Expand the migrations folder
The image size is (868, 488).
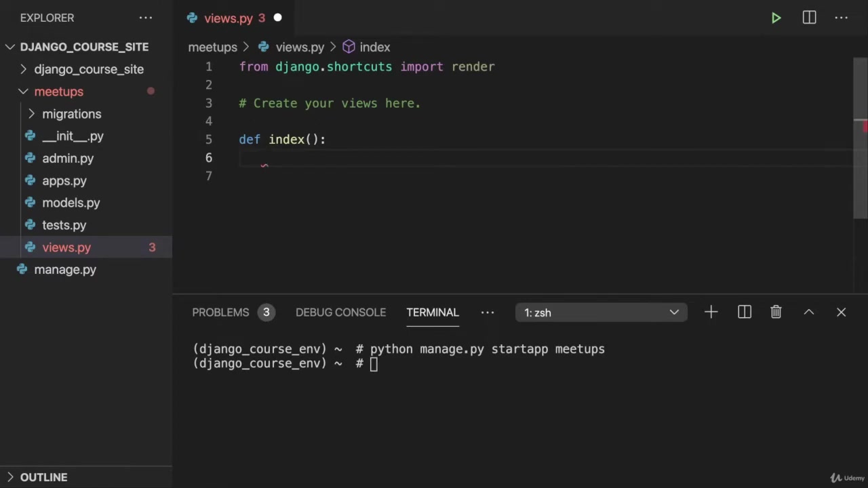(x=71, y=114)
